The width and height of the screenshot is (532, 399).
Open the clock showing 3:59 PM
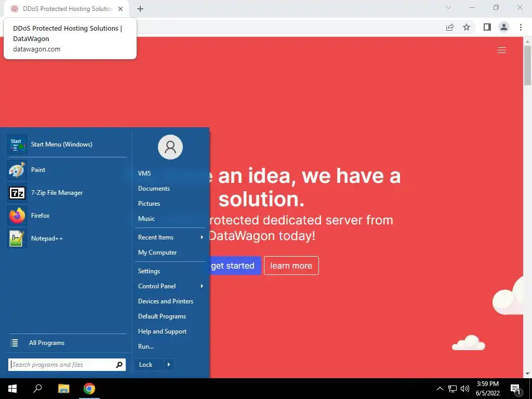(487, 389)
